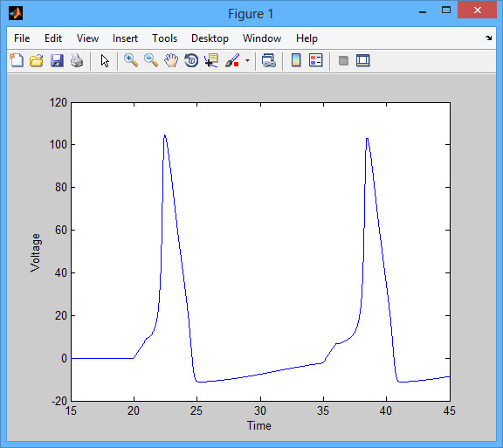Screen dimensions: 503x448
Task: Open the Insert menu
Action: point(125,38)
